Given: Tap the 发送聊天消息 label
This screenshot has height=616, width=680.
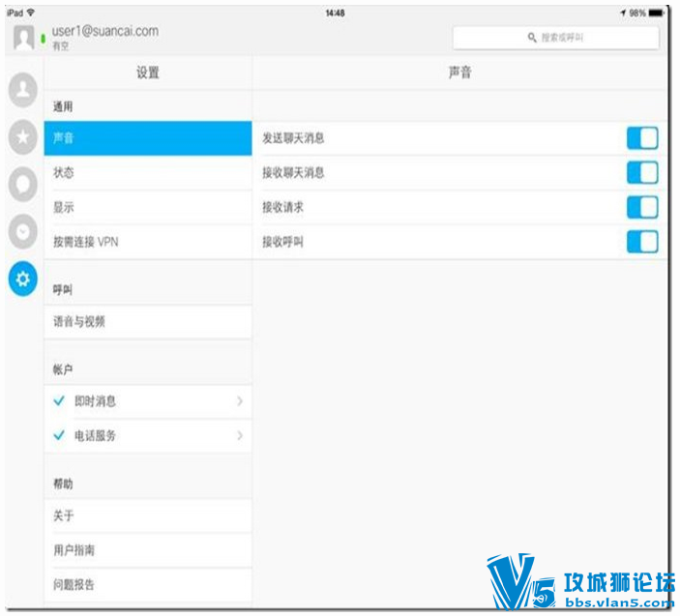Looking at the screenshot, I should click(x=294, y=138).
